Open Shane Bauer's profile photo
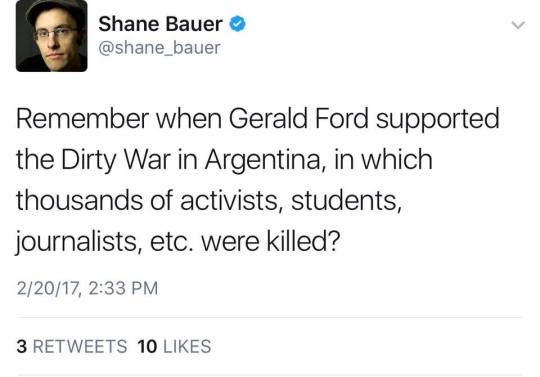Image resolution: width=540 pixels, height=377 pixels. (x=52, y=36)
